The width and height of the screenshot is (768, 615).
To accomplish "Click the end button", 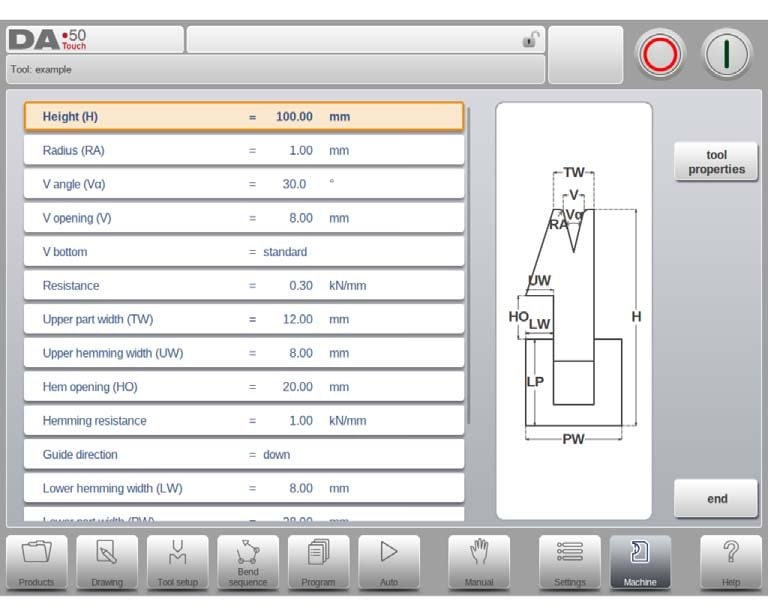I will (x=716, y=498).
